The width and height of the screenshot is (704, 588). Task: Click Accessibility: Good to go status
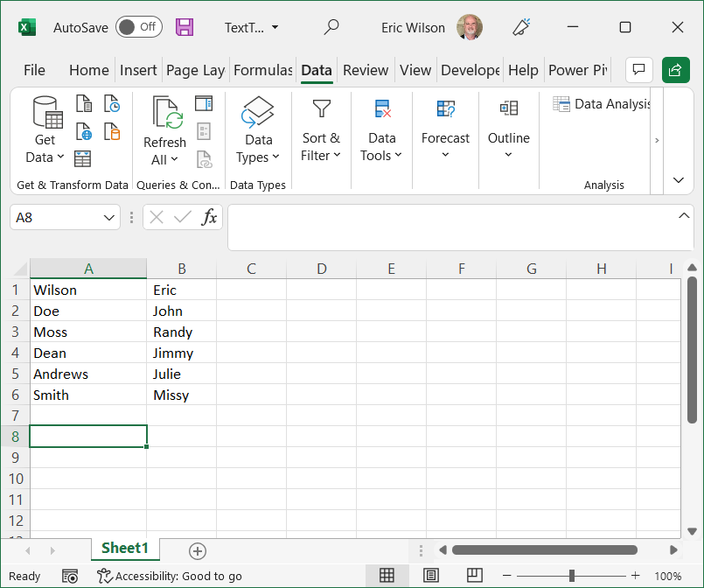point(170,576)
